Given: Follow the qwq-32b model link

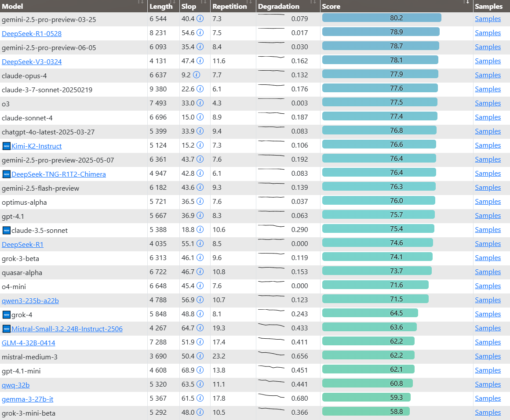Looking at the screenshot, I should [x=16, y=385].
